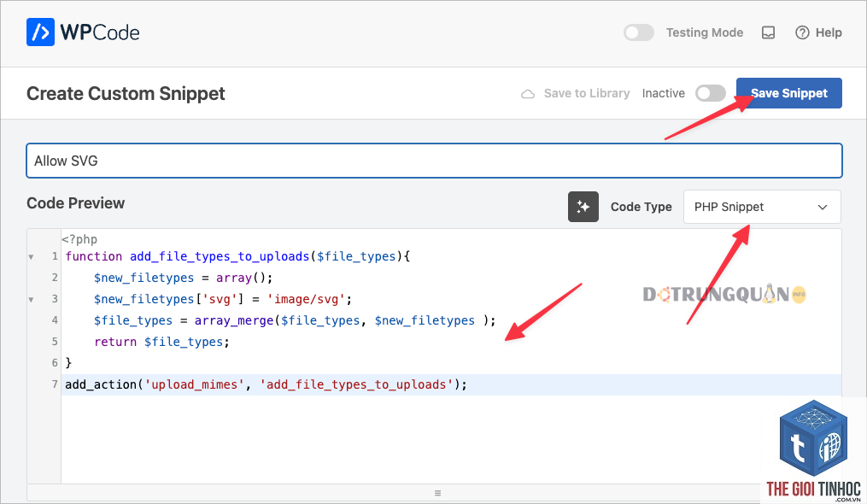This screenshot has width=867, height=504.
Task: Open the inbox notifications icon
Action: point(768,32)
